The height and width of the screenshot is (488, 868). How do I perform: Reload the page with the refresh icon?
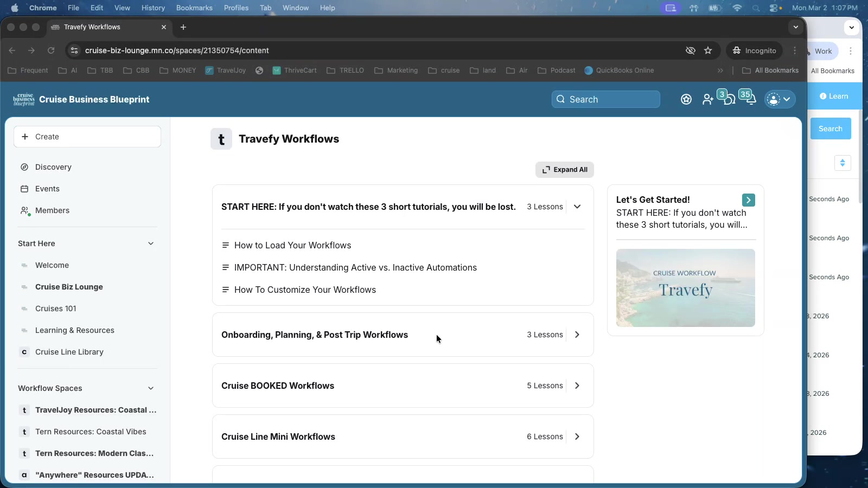(51, 50)
